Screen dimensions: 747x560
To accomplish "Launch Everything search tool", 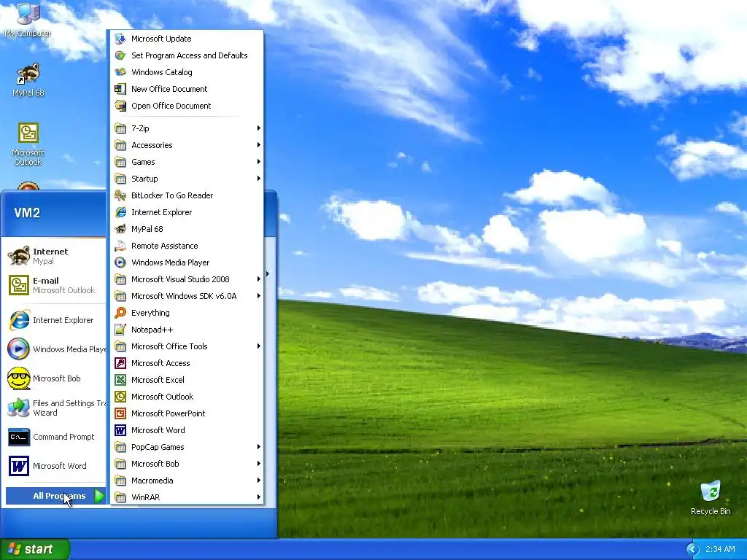I will pos(187,312).
